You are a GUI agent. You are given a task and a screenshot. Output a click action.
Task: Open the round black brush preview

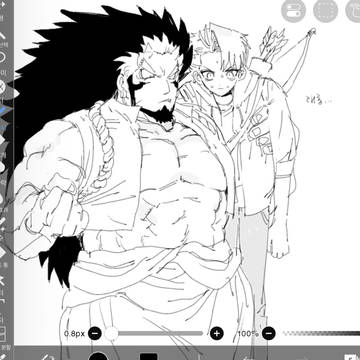pyautogui.click(x=99, y=355)
